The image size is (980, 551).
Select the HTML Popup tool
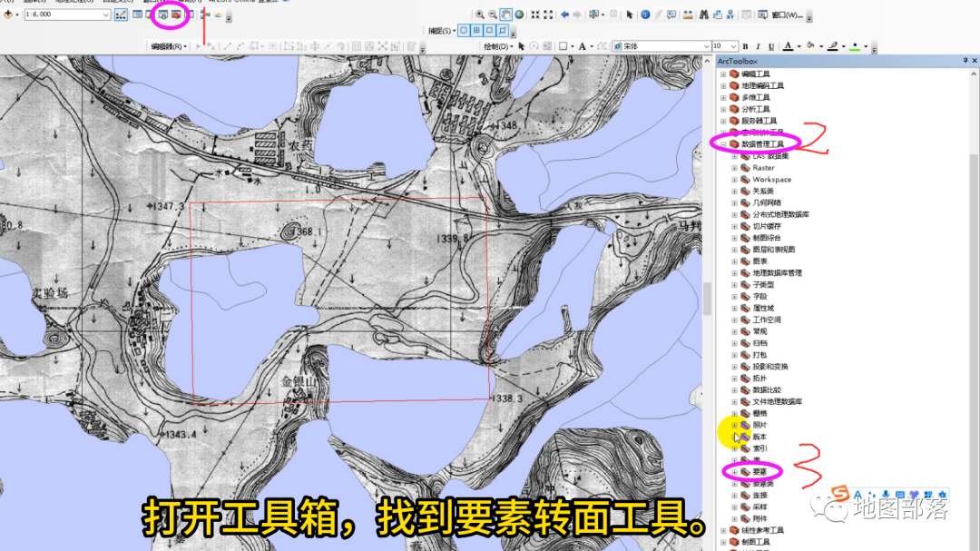pyautogui.click(x=671, y=15)
